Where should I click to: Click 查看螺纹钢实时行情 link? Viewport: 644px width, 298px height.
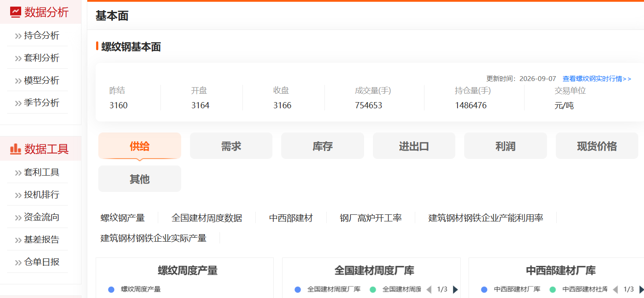597,79
